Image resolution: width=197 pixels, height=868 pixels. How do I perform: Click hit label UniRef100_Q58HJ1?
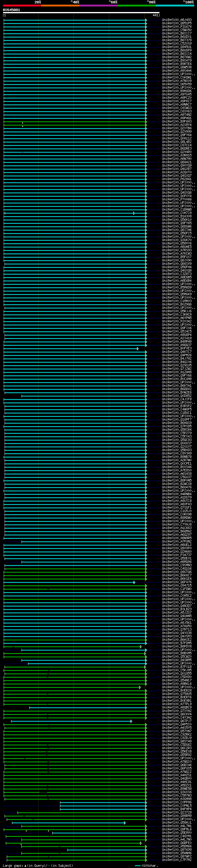point(177,822)
